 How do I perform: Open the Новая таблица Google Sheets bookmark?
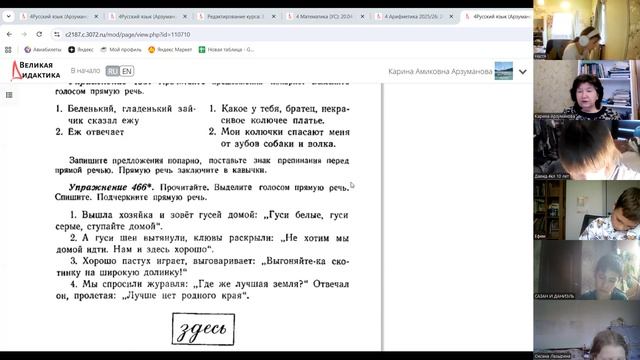pyautogui.click(x=226, y=50)
